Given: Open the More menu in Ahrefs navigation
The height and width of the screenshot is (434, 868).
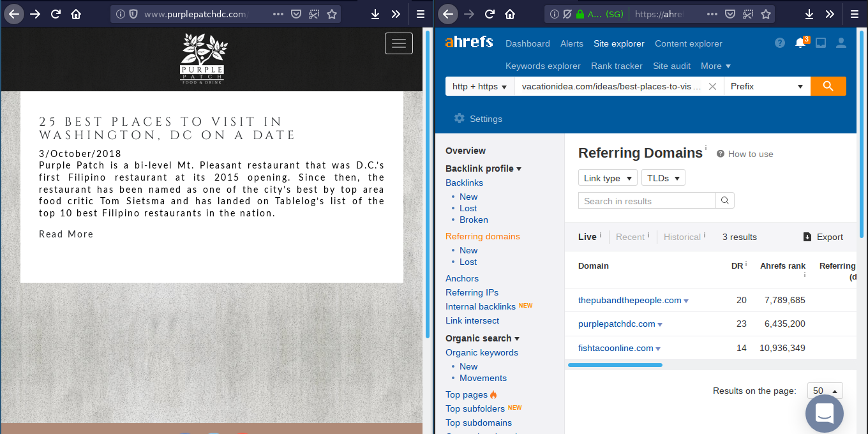Looking at the screenshot, I should pyautogui.click(x=715, y=66).
